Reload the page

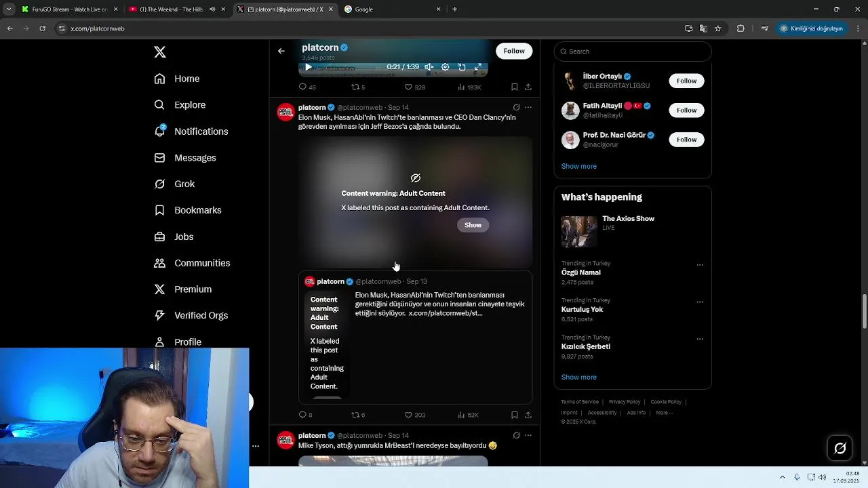coord(42,28)
